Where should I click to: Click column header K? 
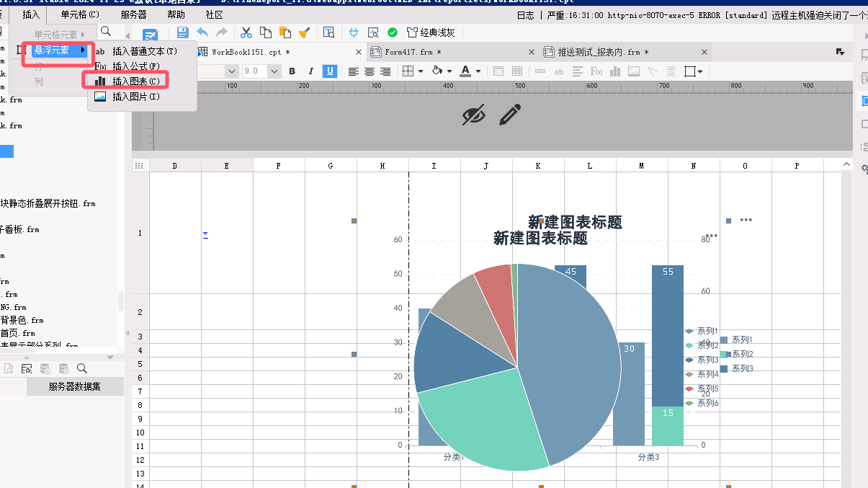point(538,166)
